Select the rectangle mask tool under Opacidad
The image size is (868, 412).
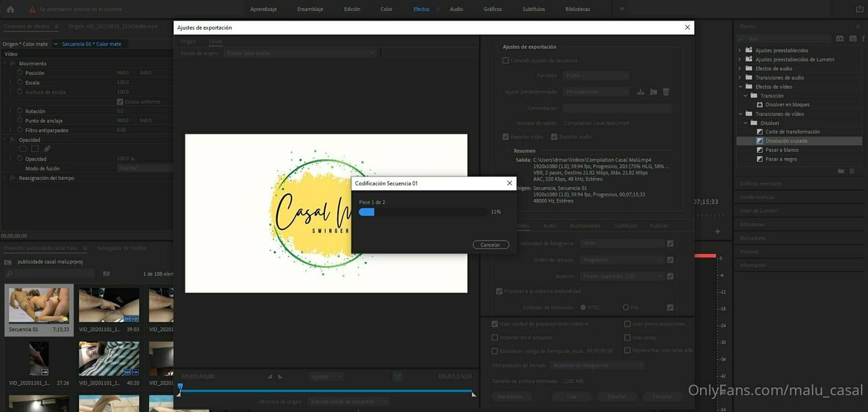(x=35, y=148)
